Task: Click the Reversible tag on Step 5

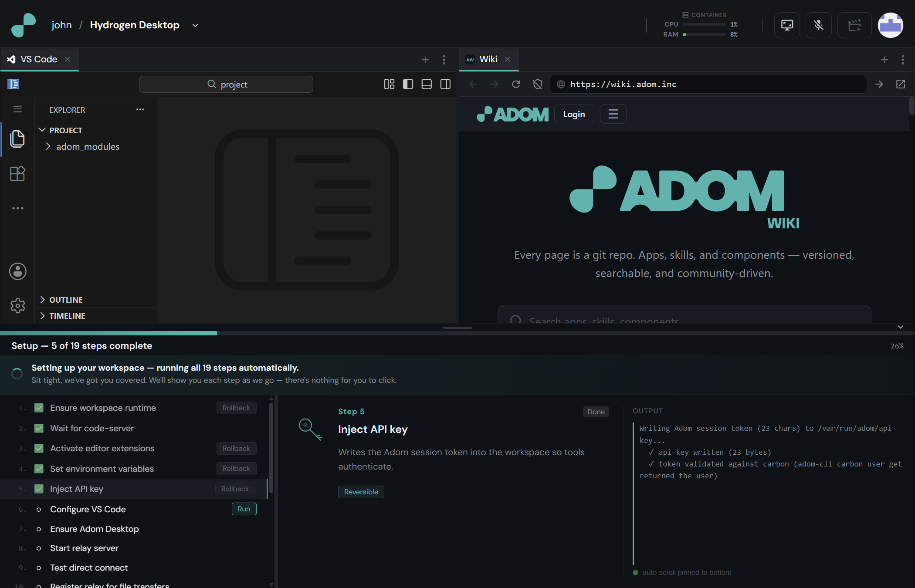Action: (361, 492)
